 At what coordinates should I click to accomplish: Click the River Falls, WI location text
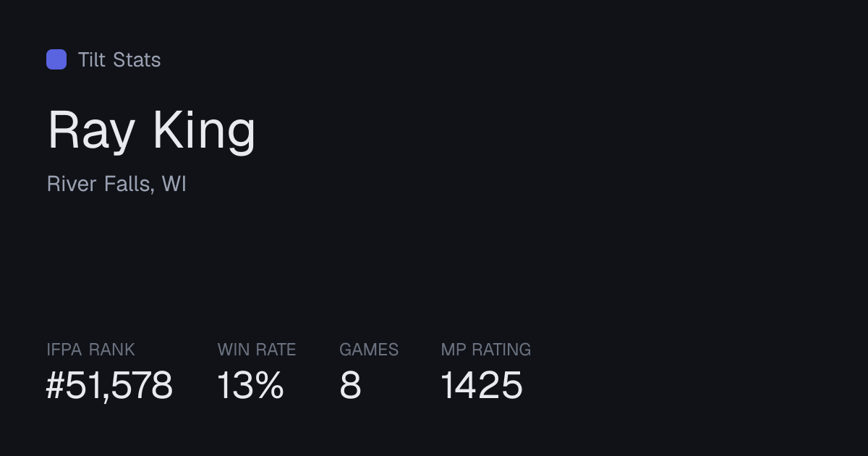pos(116,184)
